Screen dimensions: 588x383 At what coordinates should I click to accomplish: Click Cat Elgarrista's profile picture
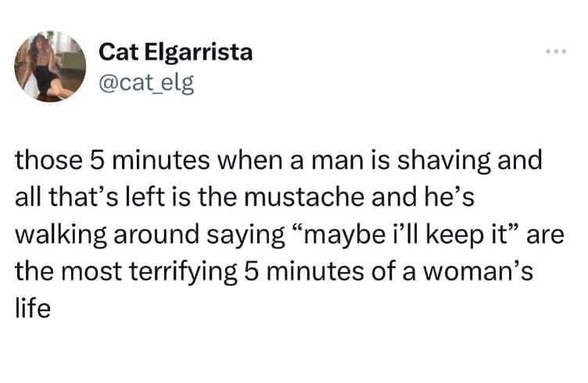(50, 66)
